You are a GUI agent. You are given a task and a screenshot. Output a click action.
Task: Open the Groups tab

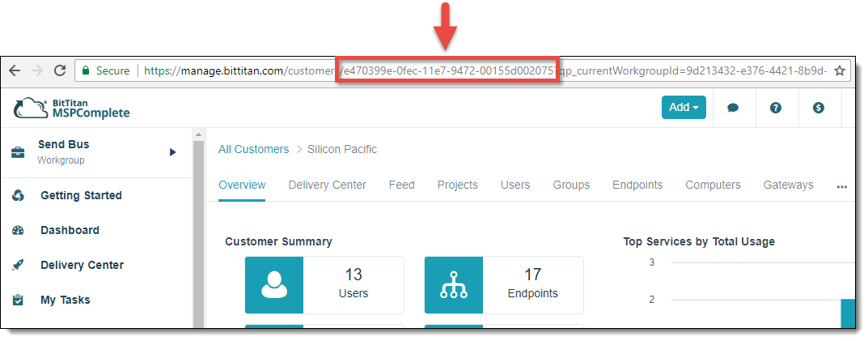pyautogui.click(x=571, y=185)
